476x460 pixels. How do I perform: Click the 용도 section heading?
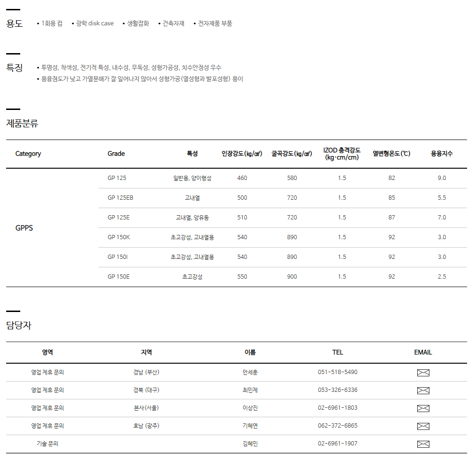pyautogui.click(x=14, y=23)
